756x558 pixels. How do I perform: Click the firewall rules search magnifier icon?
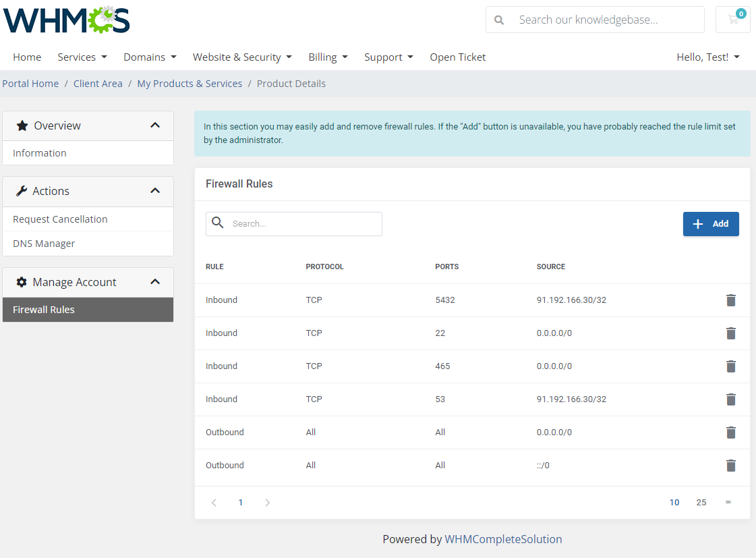point(218,223)
